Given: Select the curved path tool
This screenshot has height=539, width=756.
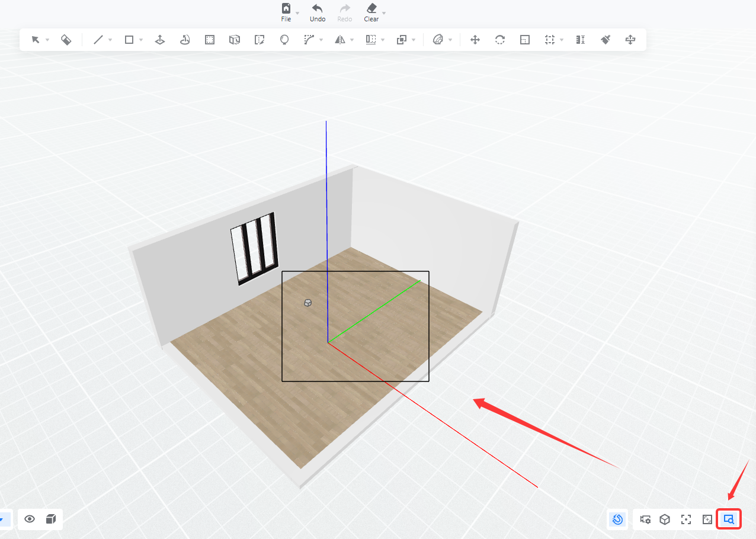Looking at the screenshot, I should coord(309,40).
